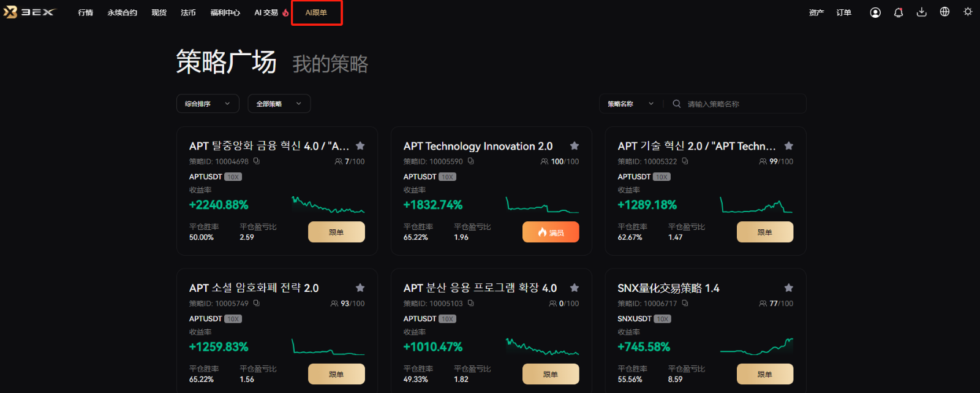Image resolution: width=980 pixels, height=393 pixels.
Task: Click the 请输入策略名称 search field
Action: tap(735, 104)
